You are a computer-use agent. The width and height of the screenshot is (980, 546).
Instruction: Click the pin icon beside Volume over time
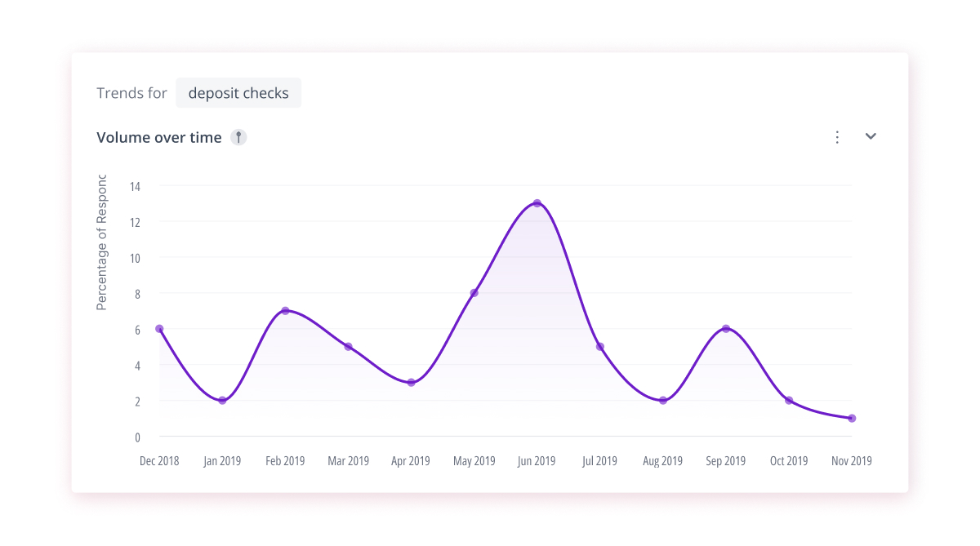tap(238, 136)
